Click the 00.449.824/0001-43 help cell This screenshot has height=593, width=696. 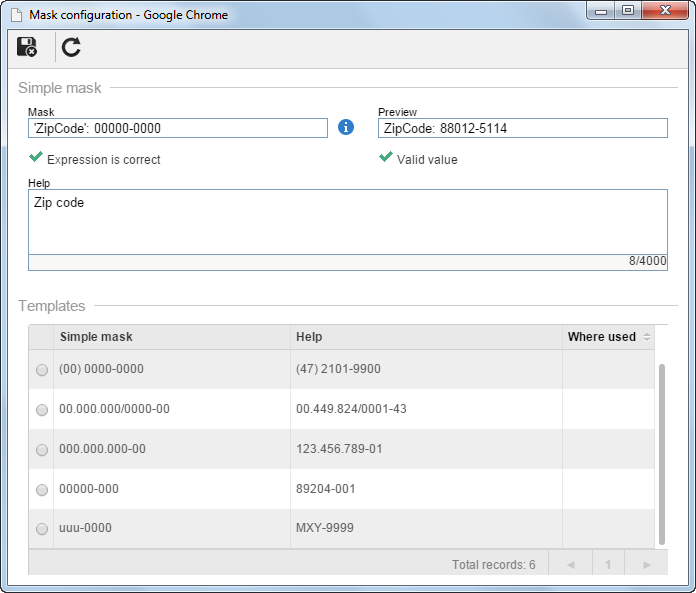coord(426,409)
